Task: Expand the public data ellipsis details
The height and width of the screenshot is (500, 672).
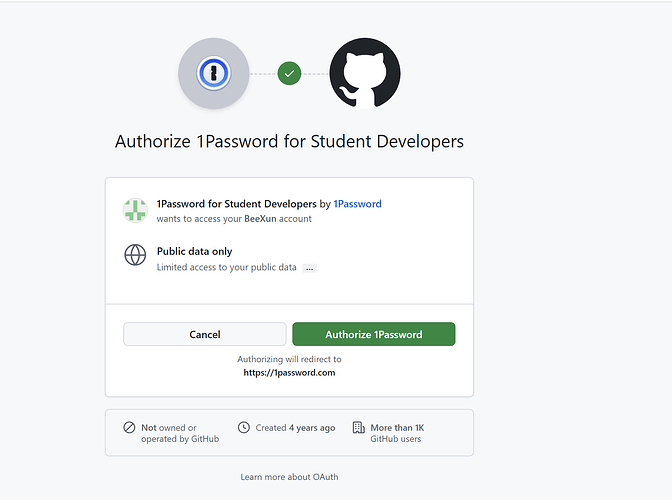Action: pyautogui.click(x=309, y=268)
